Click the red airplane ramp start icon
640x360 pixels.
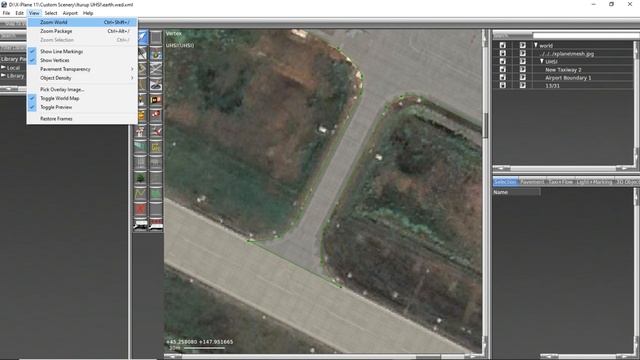pos(156,131)
